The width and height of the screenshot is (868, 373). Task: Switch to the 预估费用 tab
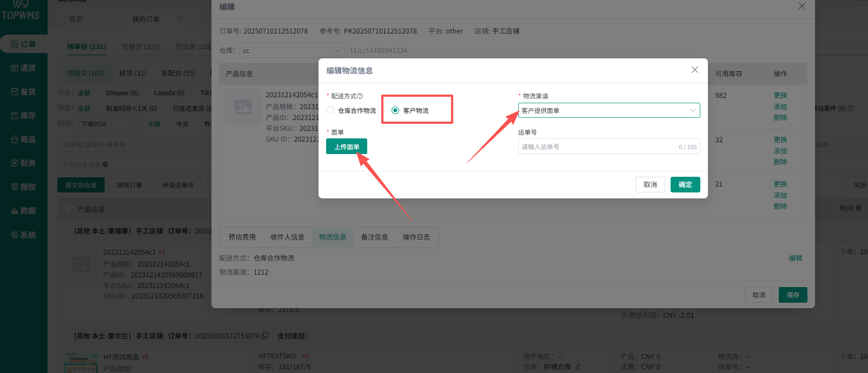[242, 237]
